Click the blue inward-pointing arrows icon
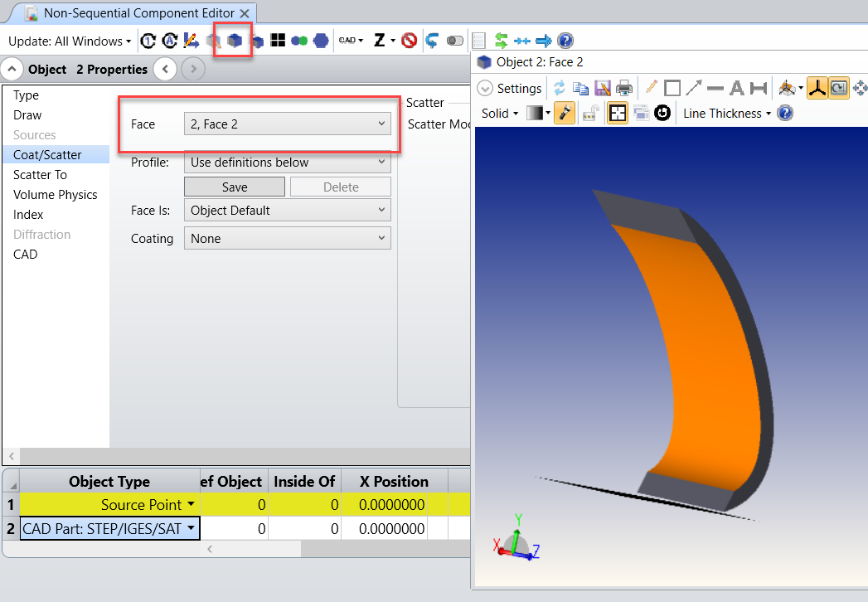 [x=522, y=41]
